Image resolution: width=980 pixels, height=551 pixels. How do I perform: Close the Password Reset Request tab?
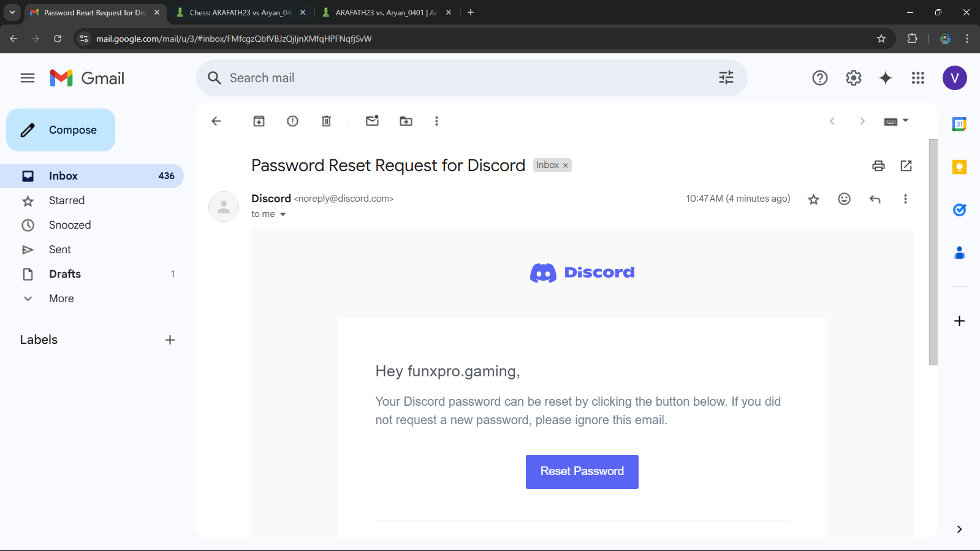(157, 12)
